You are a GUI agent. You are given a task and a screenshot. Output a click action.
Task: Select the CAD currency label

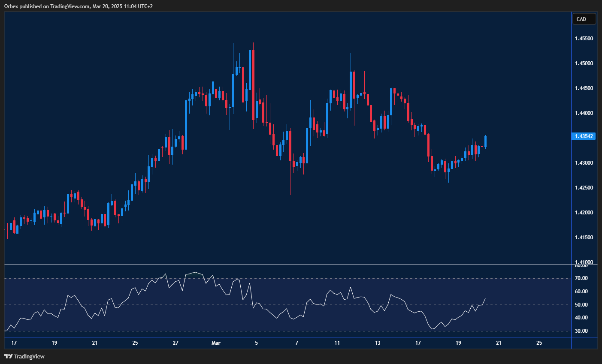[x=584, y=19]
